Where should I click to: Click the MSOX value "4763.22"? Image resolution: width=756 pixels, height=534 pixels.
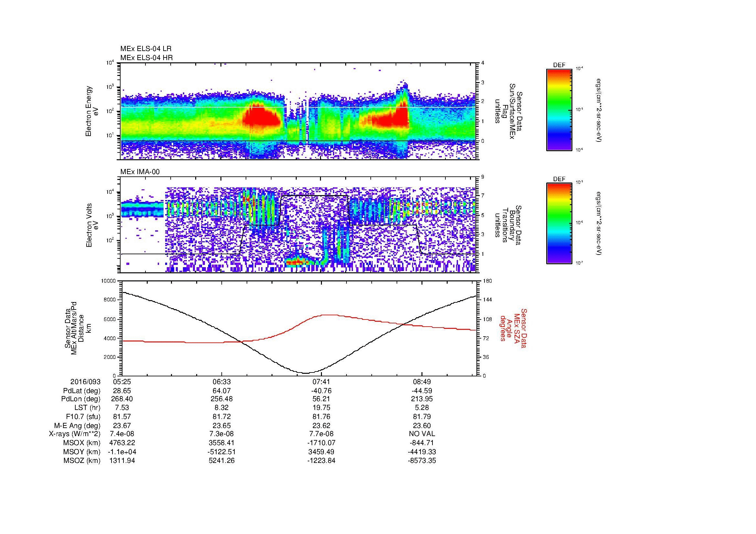(x=122, y=443)
